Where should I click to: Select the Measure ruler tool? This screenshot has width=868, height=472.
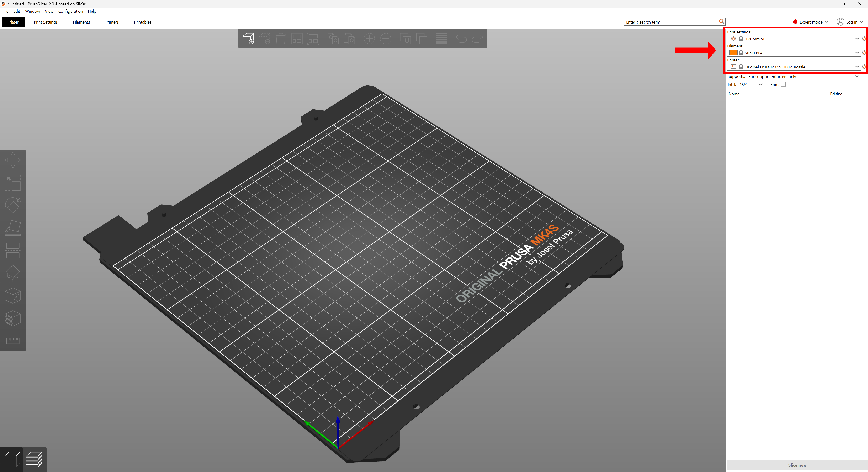point(13,341)
